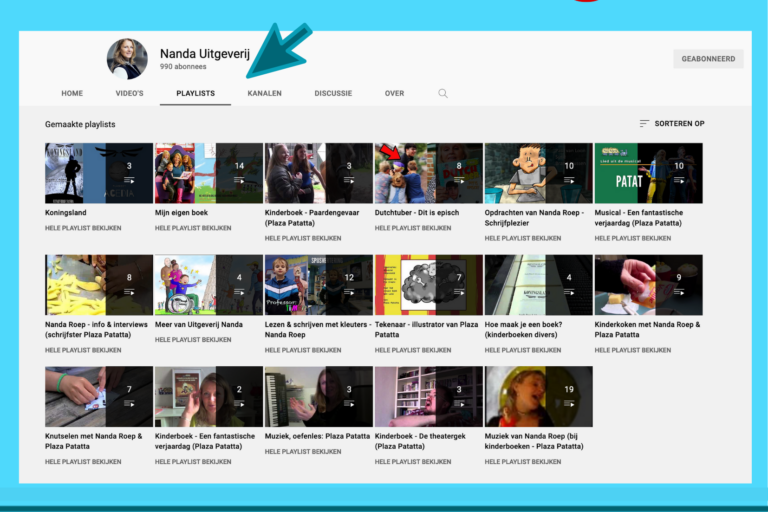768x512 pixels.
Task: Click the Nanda Uitgeverij channel avatar
Action: click(x=127, y=59)
